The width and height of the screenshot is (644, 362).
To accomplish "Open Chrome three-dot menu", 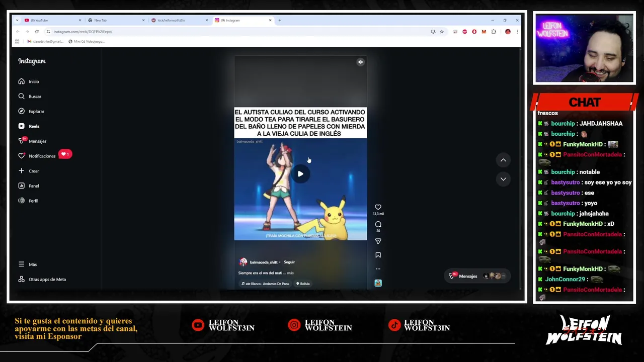I will [x=517, y=32].
